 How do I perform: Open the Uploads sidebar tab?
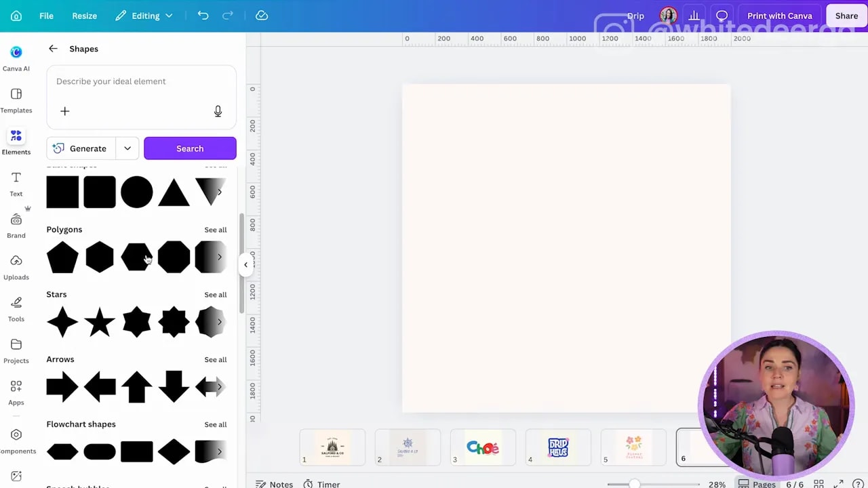pyautogui.click(x=16, y=267)
